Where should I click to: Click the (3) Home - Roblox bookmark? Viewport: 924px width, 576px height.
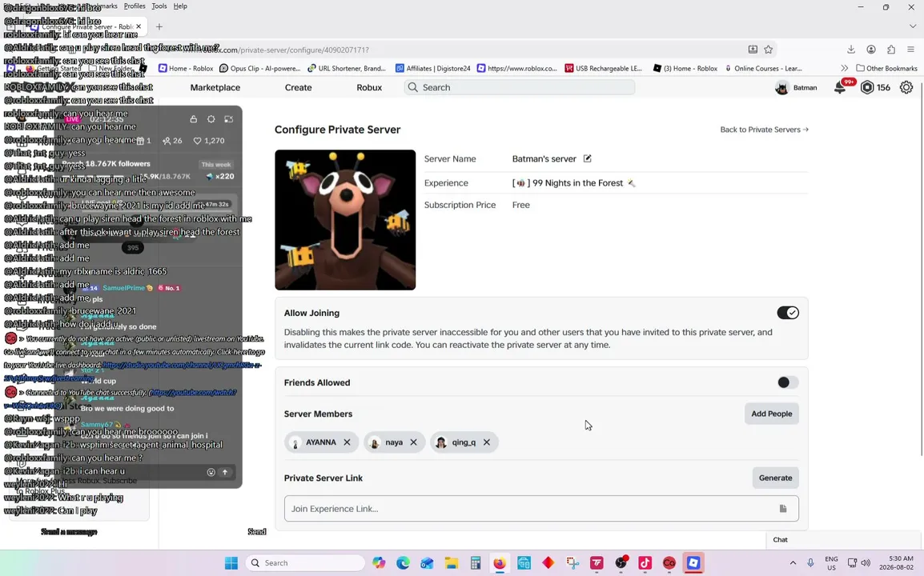tap(685, 68)
